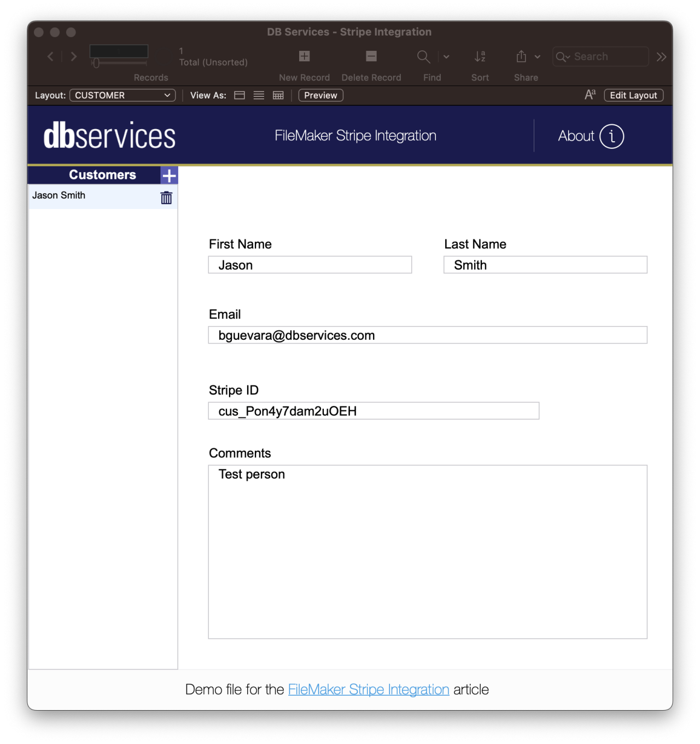Click the Preview button

(x=320, y=95)
